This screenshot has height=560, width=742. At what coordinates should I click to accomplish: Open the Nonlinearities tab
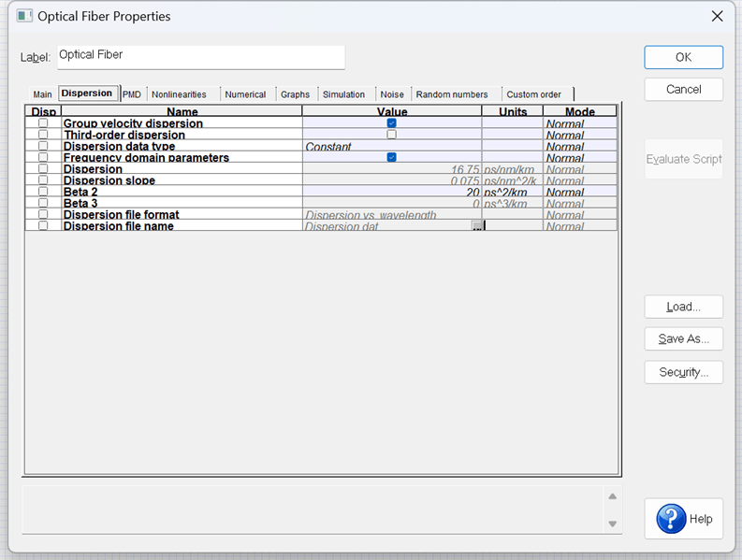180,94
